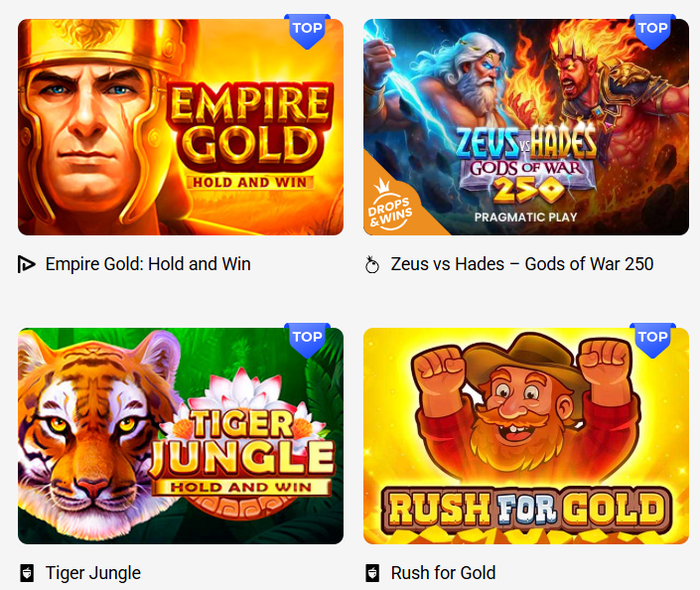Click the provider icon beside Rush for Gold
This screenshot has height=590, width=700.
[x=372, y=573]
